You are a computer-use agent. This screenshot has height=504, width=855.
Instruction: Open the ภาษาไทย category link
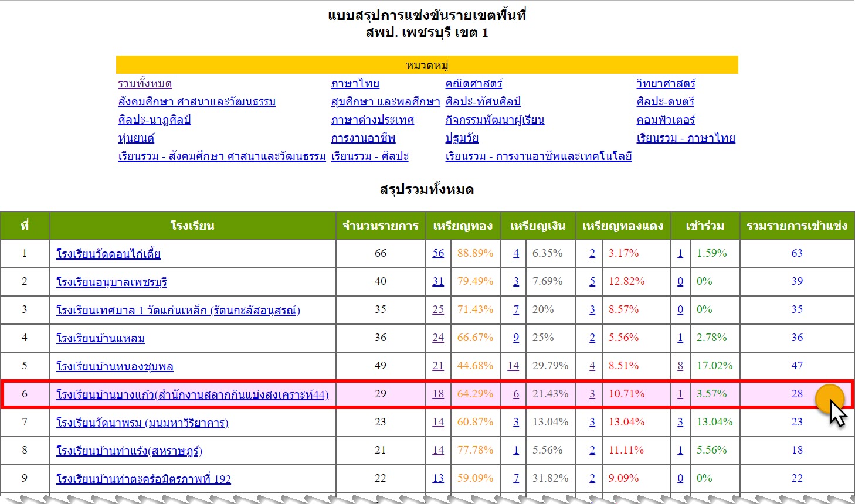coord(355,84)
